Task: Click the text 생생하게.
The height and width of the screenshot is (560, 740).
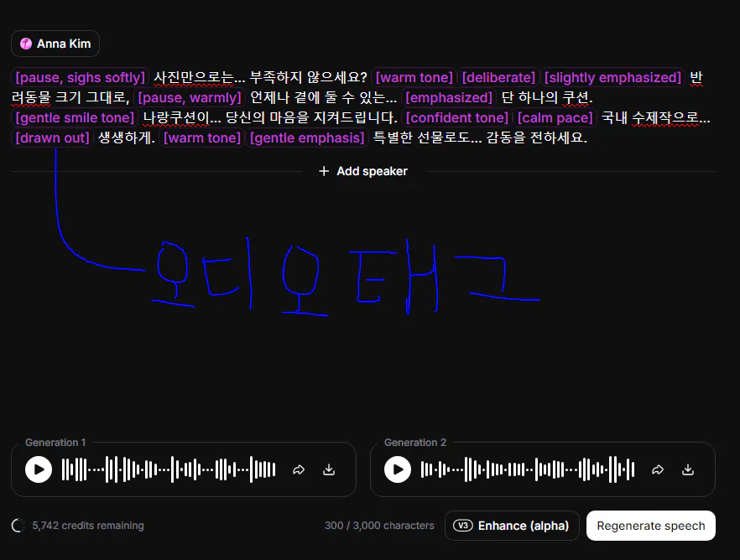Action: 125,138
